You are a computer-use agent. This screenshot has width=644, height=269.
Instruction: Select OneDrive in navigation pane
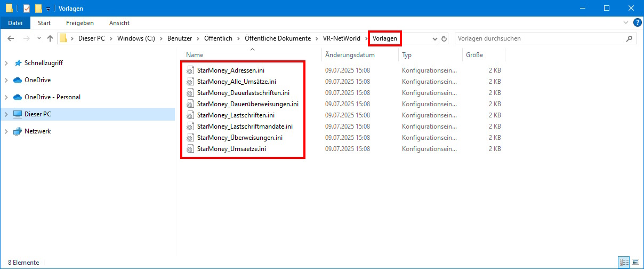tap(37, 80)
